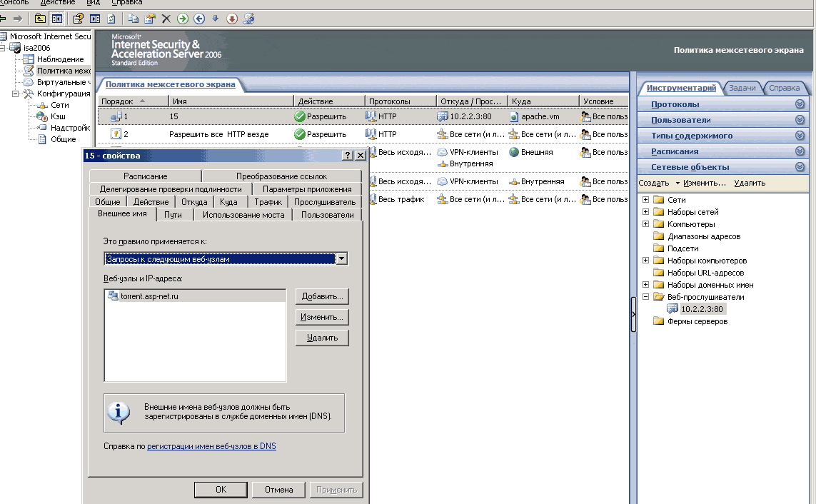Screen dimensions: 816x504
Task: Click the Отмена button
Action: point(278,490)
